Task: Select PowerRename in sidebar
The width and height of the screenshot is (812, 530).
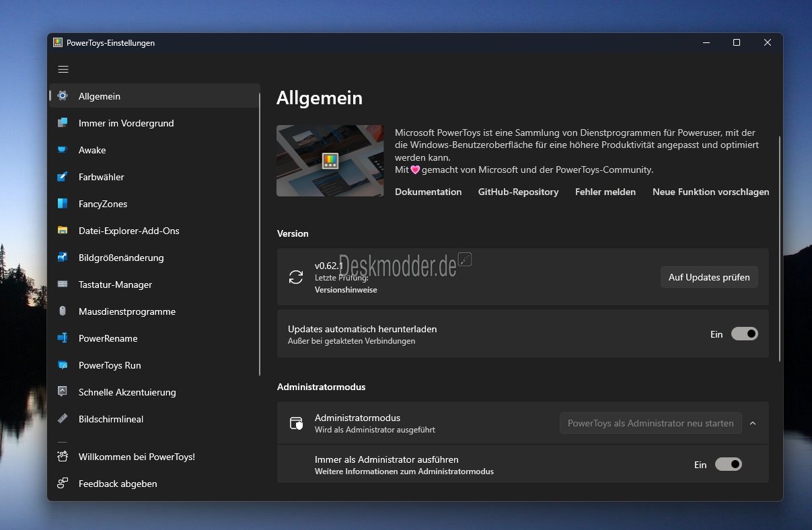Action: coord(155,338)
